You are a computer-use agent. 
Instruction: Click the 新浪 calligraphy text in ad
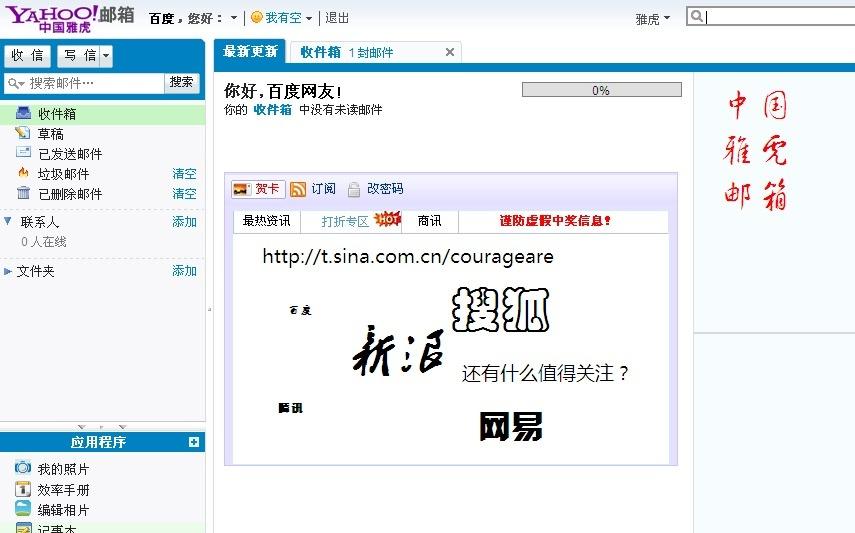[398, 351]
